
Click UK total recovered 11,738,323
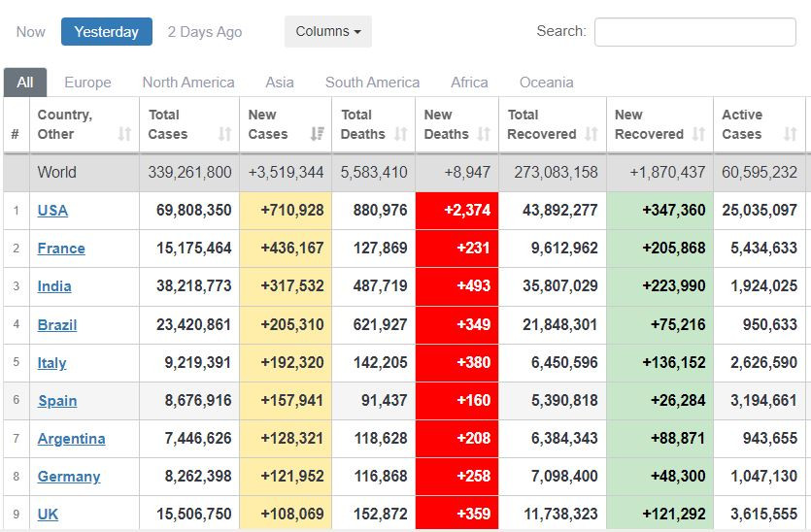point(560,514)
